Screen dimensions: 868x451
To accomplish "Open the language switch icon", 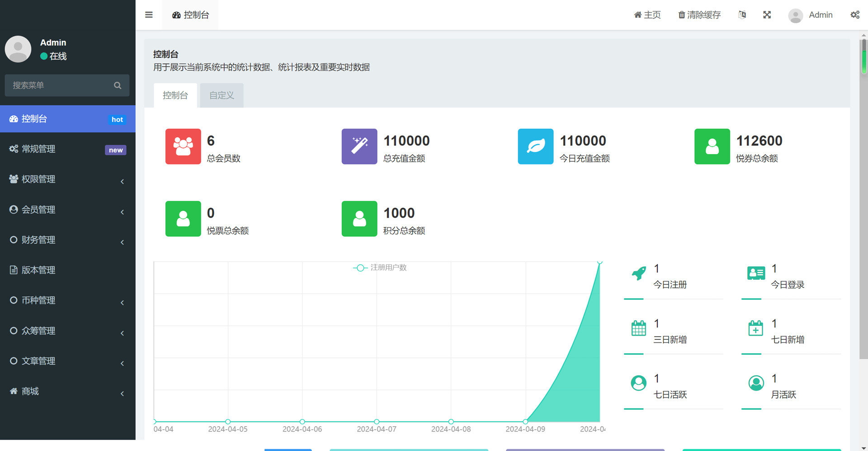I will point(742,15).
